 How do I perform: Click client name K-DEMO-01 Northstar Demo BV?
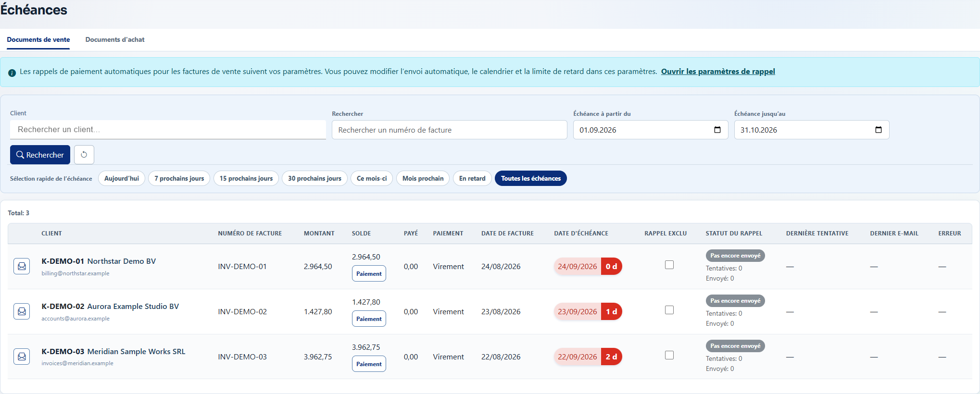(x=99, y=261)
